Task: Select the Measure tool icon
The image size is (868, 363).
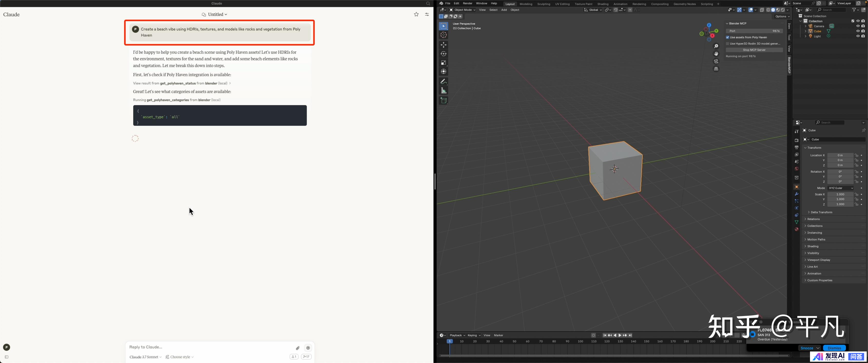Action: click(443, 91)
